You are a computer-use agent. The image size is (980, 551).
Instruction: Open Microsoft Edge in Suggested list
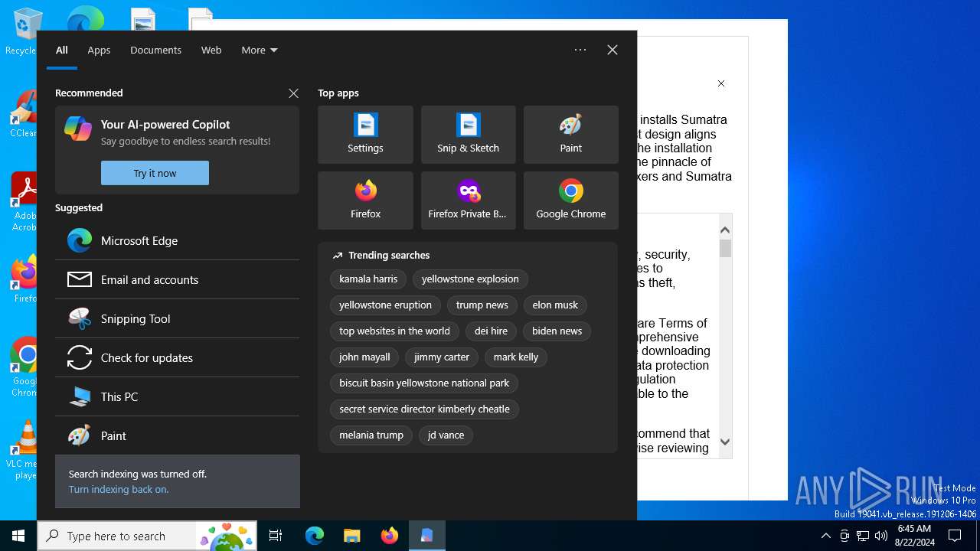click(x=177, y=240)
